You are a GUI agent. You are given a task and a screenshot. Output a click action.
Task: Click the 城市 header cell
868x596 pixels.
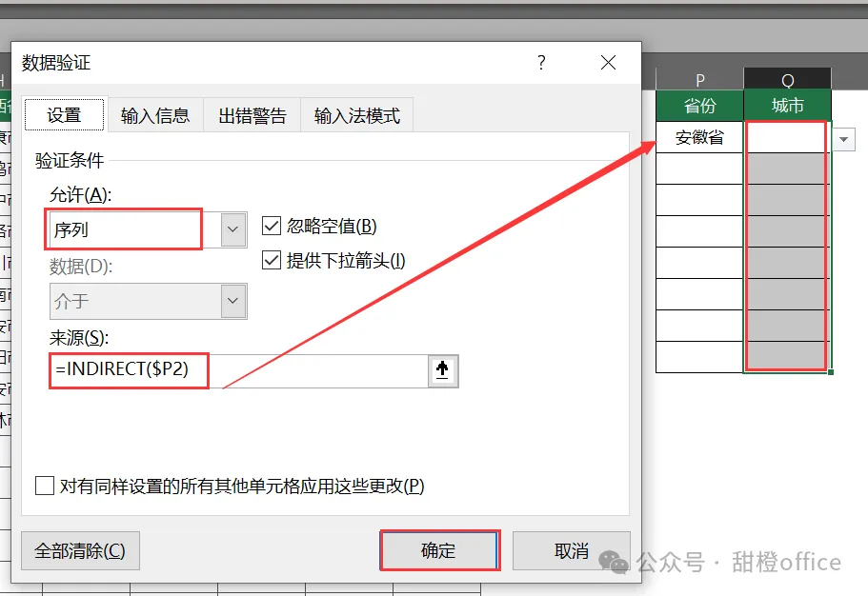pyautogui.click(x=787, y=106)
